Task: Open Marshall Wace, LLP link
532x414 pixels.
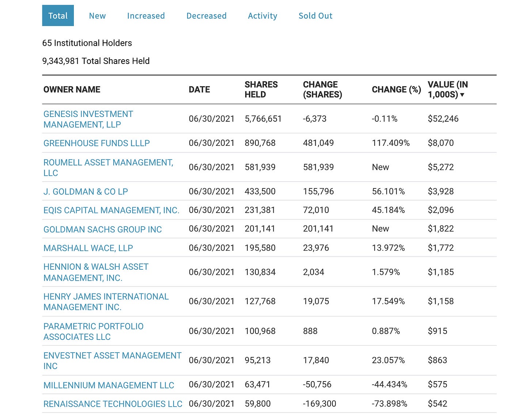Action: [x=88, y=248]
